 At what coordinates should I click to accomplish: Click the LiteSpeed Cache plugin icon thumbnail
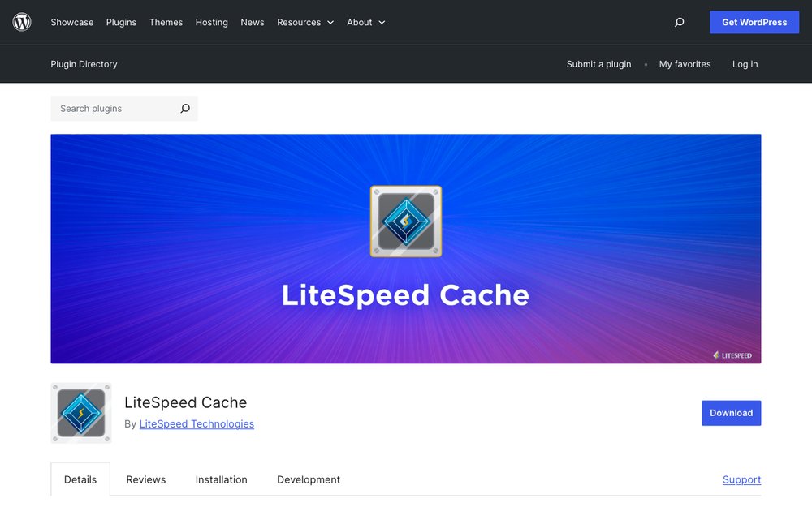[81, 413]
